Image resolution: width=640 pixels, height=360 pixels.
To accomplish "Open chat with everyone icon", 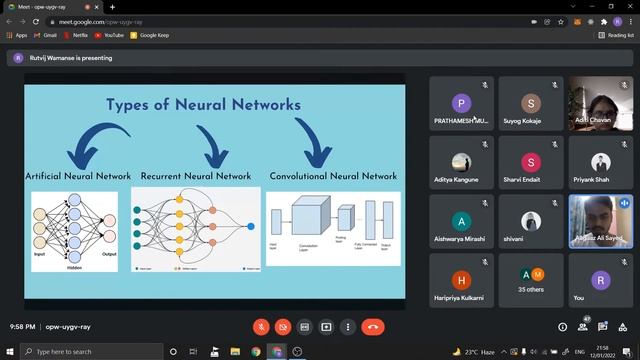I will click(x=602, y=327).
